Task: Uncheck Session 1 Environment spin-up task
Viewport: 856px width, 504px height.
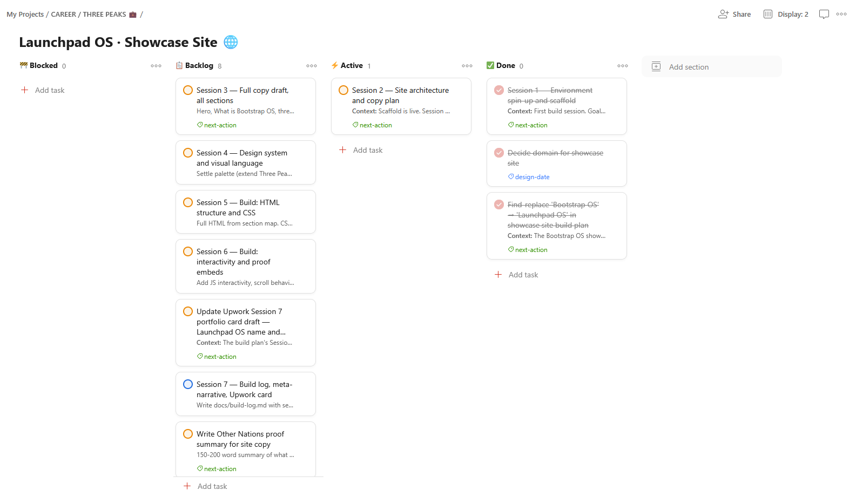Action: (499, 90)
